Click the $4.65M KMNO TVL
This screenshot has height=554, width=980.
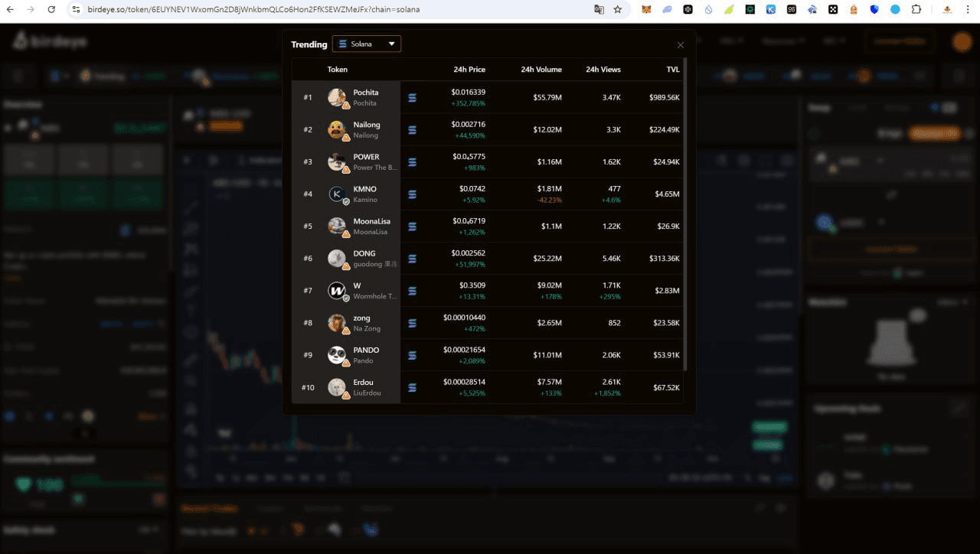click(667, 194)
